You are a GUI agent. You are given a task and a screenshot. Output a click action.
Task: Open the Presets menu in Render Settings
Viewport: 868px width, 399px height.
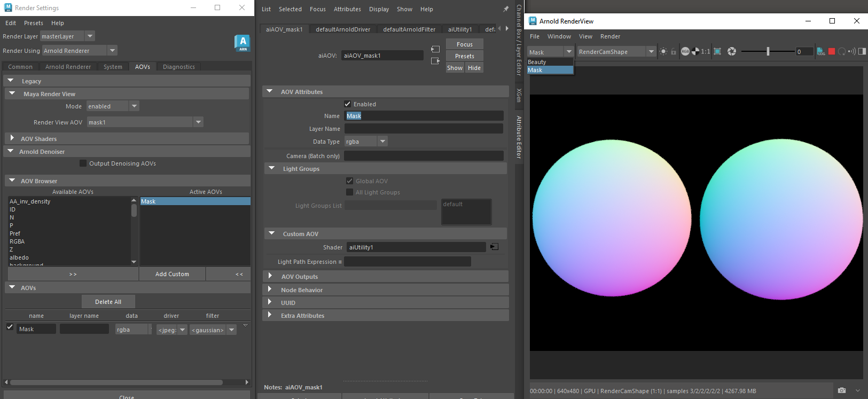[34, 23]
